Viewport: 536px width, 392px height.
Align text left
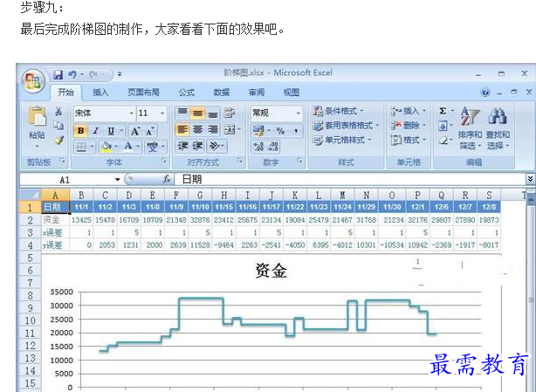[x=182, y=129]
